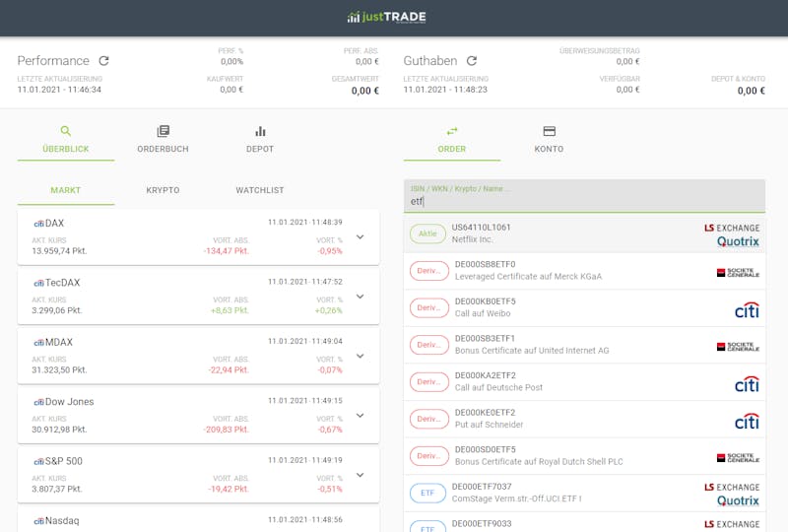The width and height of the screenshot is (788, 532).
Task: Click the Deriv badge for Call auf Weibo
Action: (429, 307)
